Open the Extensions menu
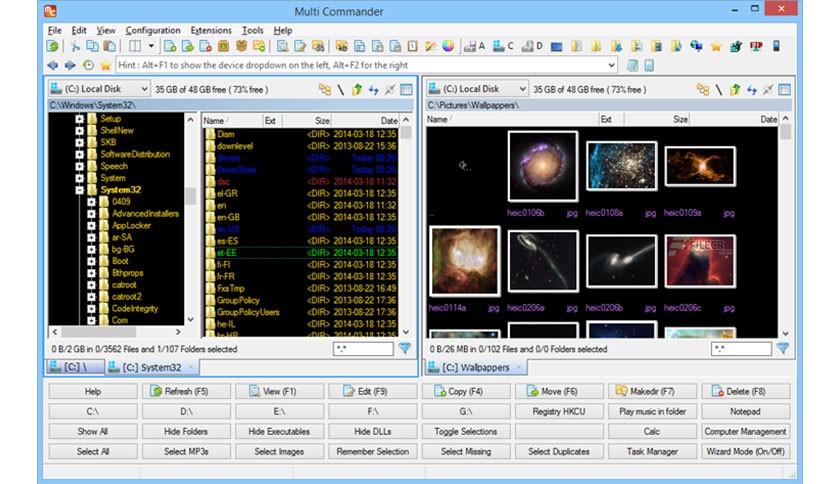This screenshot has width=836, height=484. click(211, 30)
